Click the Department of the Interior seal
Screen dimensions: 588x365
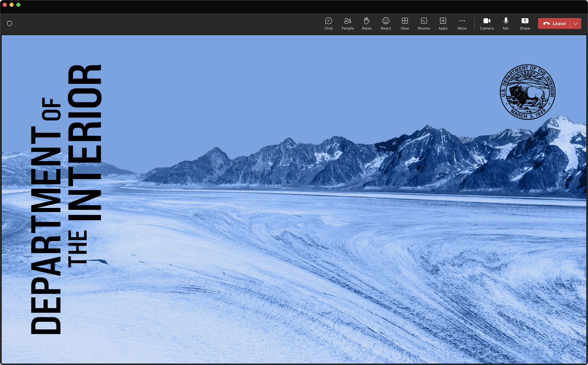click(527, 92)
